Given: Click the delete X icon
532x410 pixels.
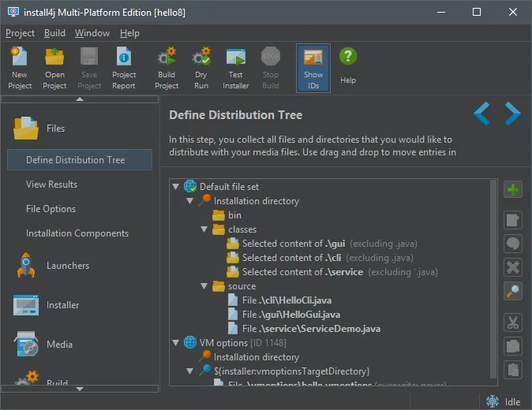Looking at the screenshot, I should point(512,267).
